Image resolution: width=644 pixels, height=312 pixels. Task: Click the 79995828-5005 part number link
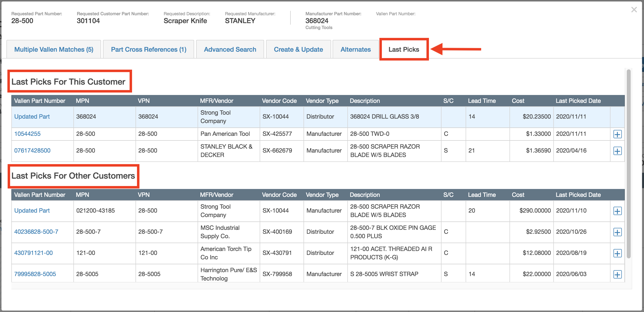[35, 274]
